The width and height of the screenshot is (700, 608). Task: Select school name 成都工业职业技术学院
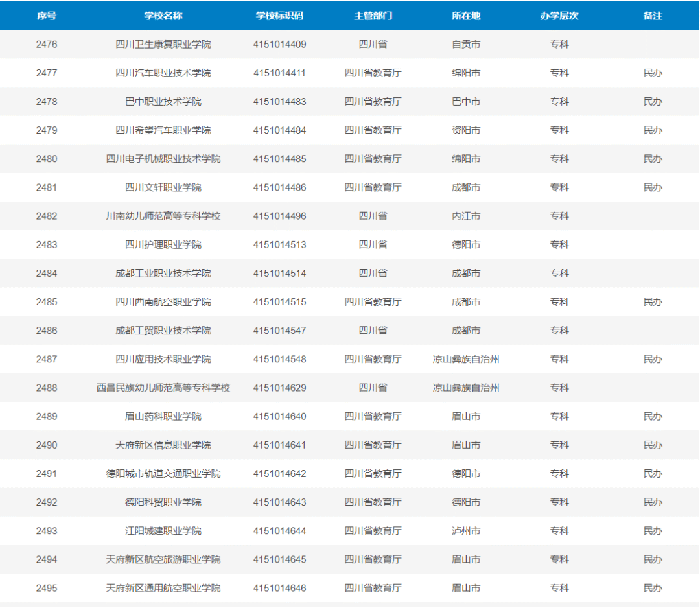pyautogui.click(x=163, y=273)
